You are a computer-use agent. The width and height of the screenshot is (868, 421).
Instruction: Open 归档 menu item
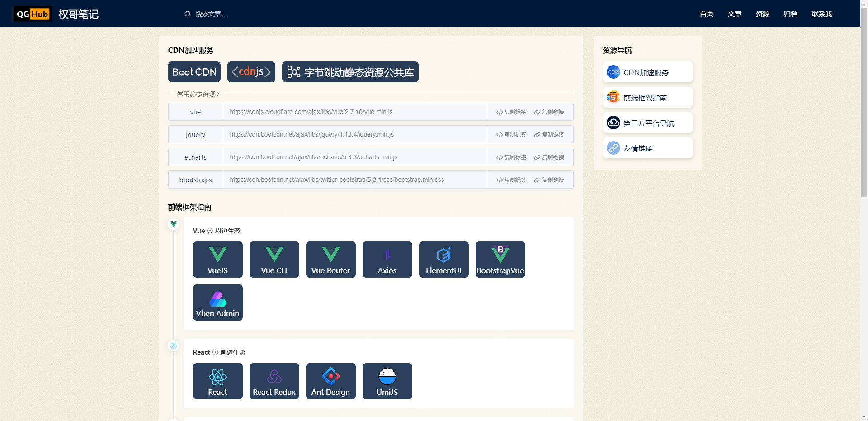pyautogui.click(x=791, y=14)
